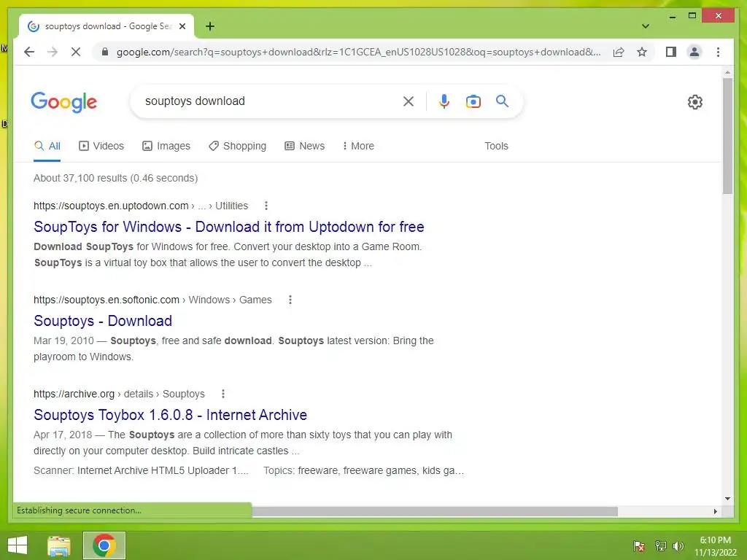Clear the search query text
The image size is (747, 560).
pos(409,101)
